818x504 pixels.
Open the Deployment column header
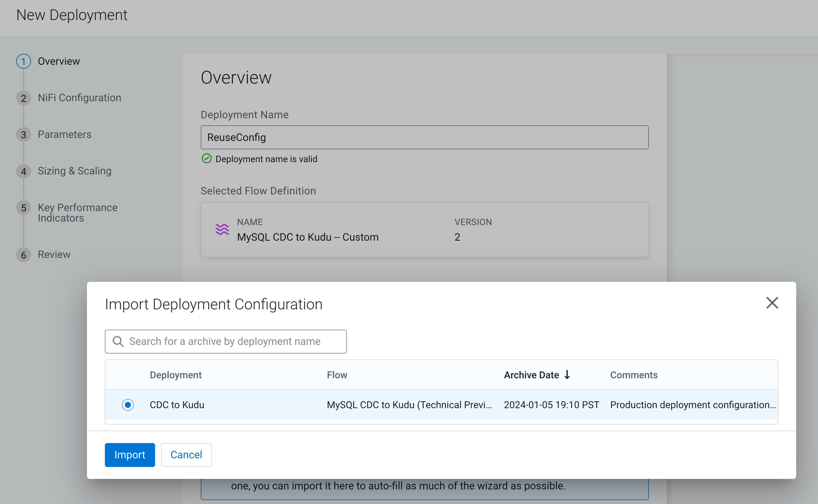tap(176, 375)
